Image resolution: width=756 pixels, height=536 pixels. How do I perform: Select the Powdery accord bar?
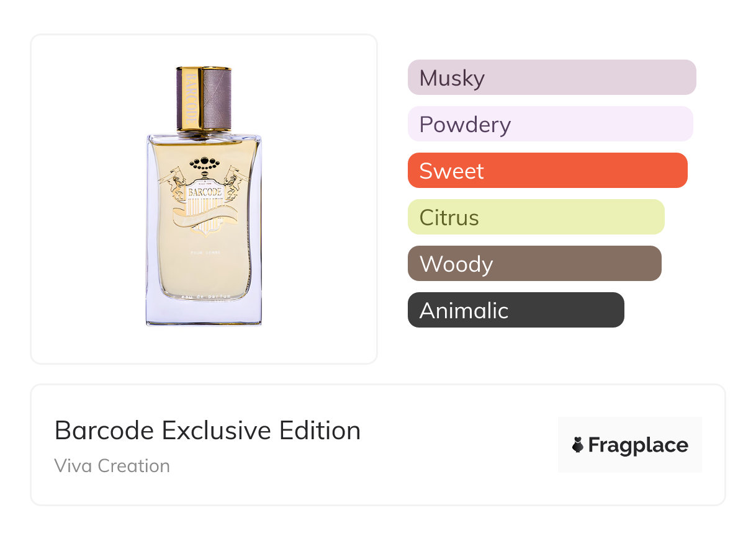[x=550, y=124]
